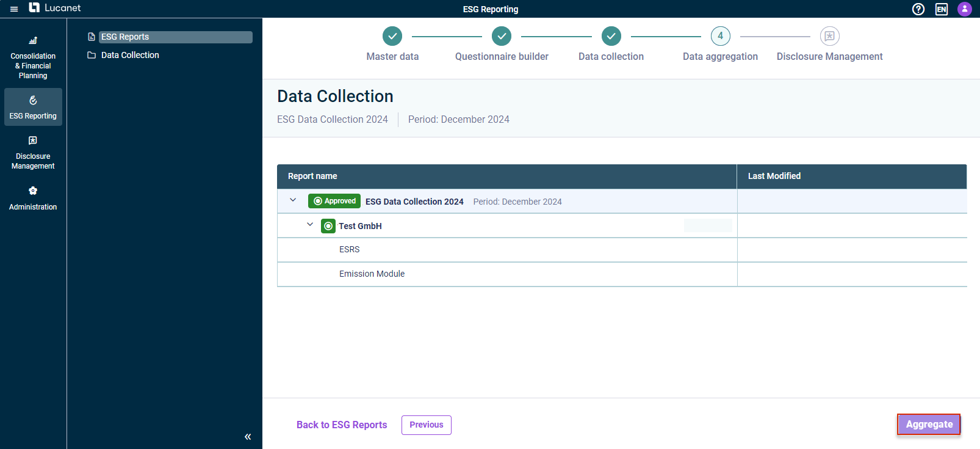Click the Last Modified column header

click(852, 177)
